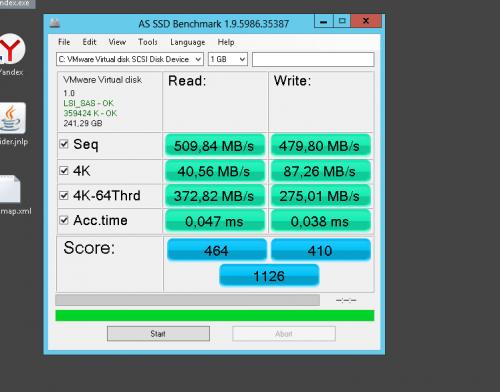Open the Edit menu

(x=89, y=42)
